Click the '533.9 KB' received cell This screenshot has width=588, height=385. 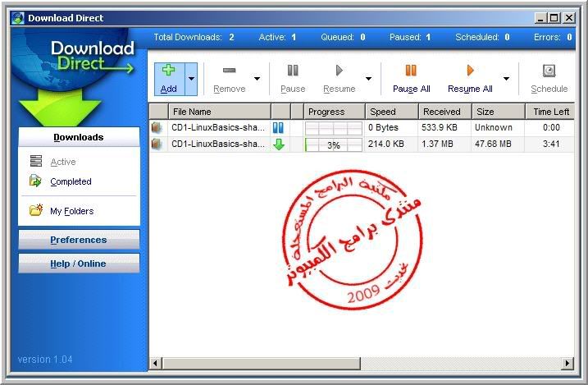click(x=439, y=127)
